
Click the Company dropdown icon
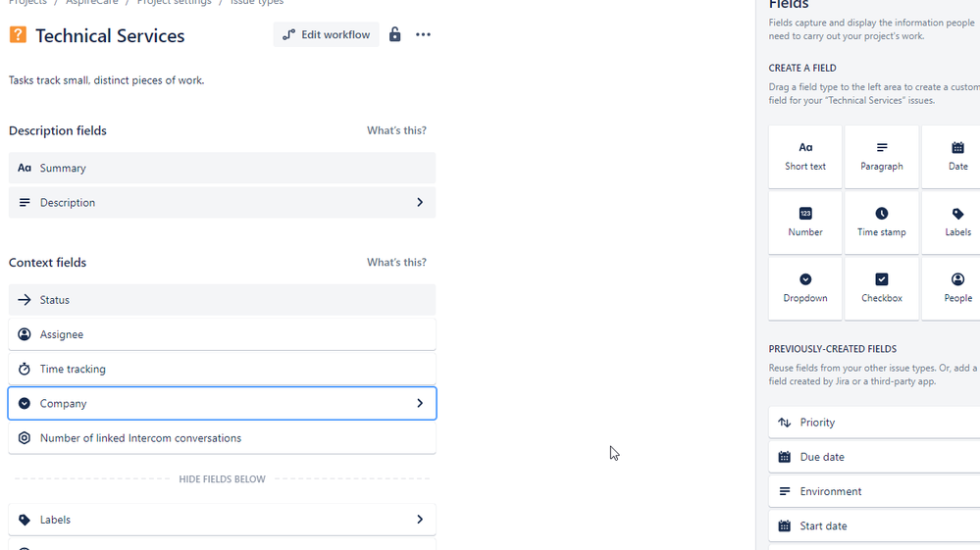25,403
